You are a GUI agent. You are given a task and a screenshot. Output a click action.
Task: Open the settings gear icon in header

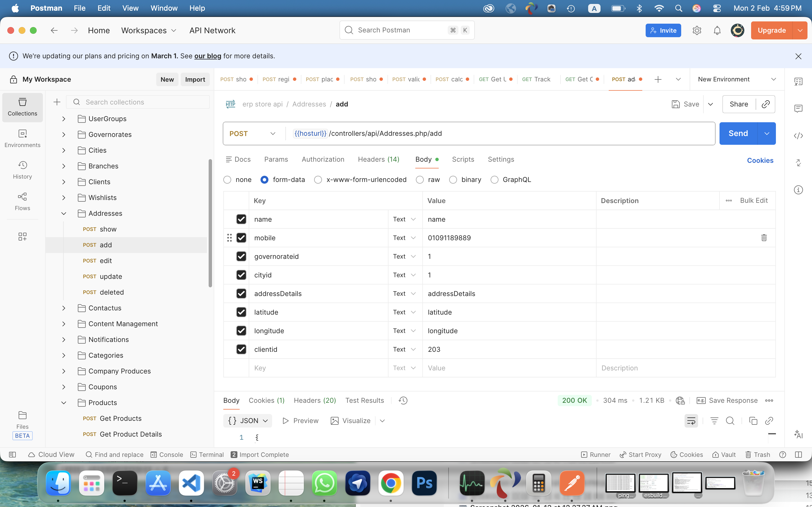pyautogui.click(x=697, y=30)
